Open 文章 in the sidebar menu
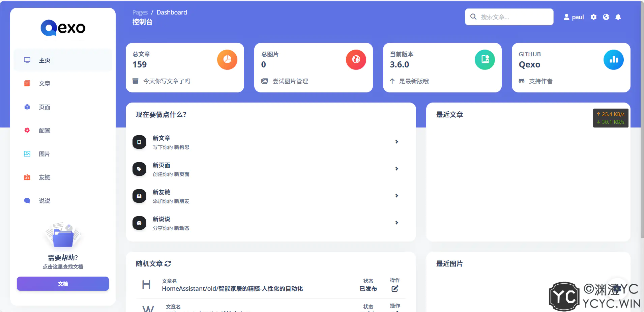This screenshot has height=312, width=644. coord(45,84)
